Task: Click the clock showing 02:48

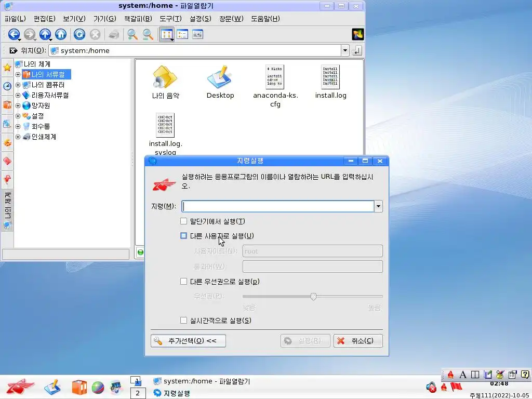Action: [x=499, y=384]
